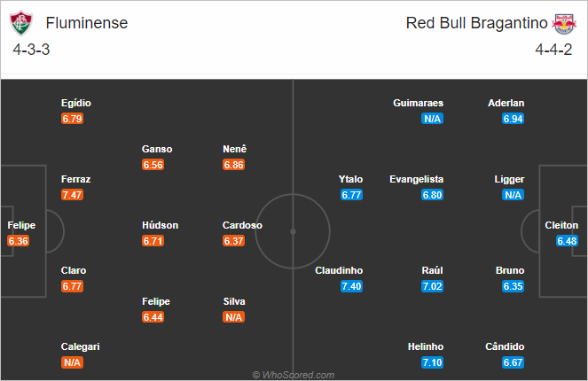Click the Fluminense club crest icon

click(21, 23)
